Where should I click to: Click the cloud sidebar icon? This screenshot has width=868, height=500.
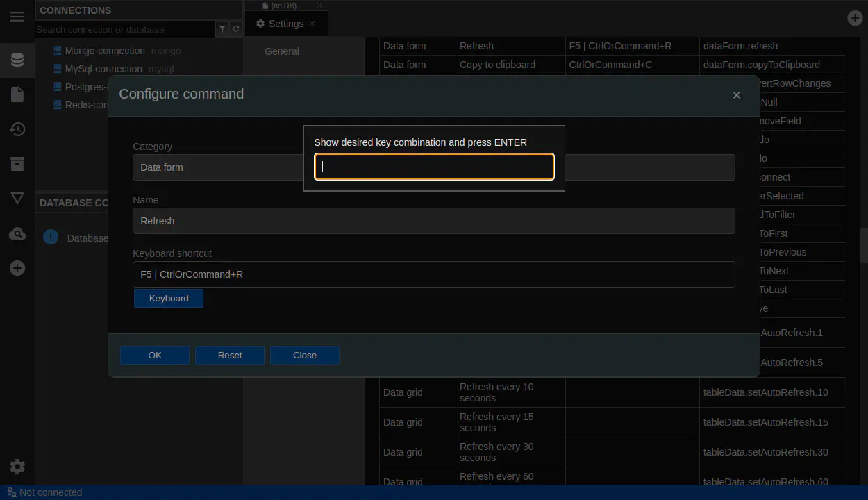tap(17, 234)
